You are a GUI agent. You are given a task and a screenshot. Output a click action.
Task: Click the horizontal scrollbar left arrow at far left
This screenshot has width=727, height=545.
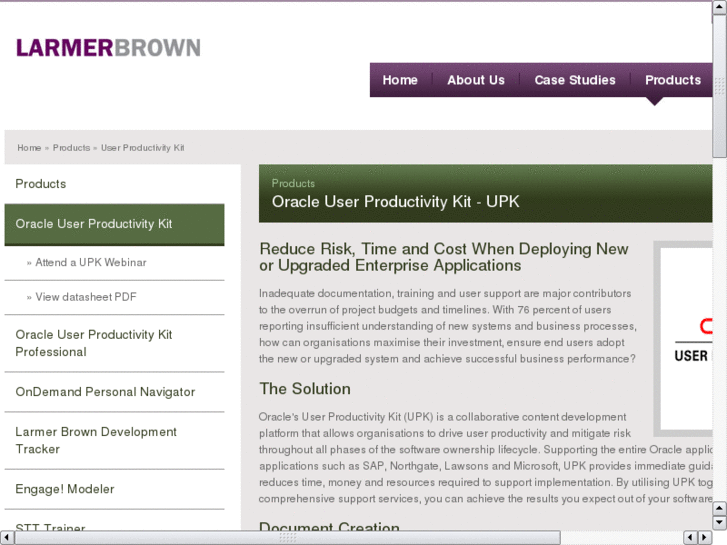(x=7, y=538)
